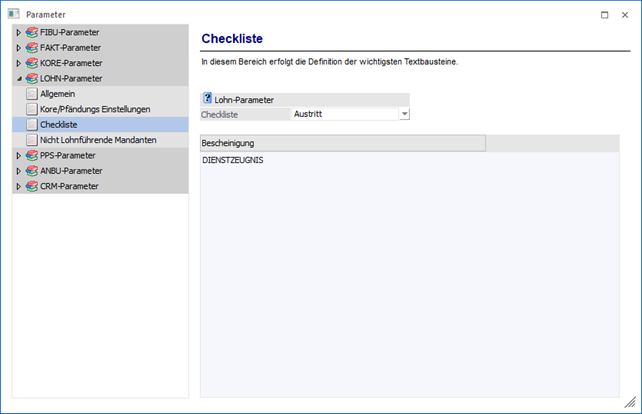Select the DIENSTZEUGNIS row
The height and width of the screenshot is (414, 642).
point(233,160)
